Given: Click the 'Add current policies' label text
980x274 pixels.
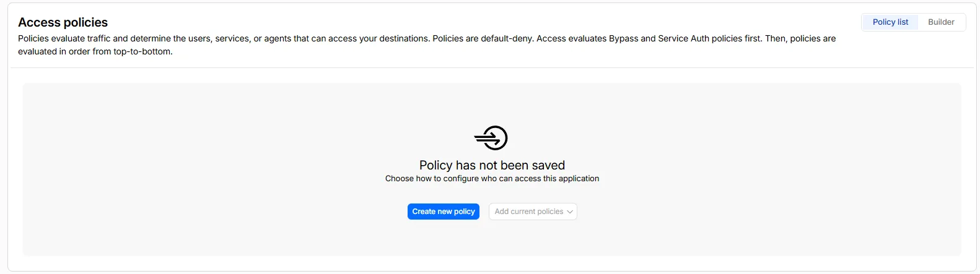Looking at the screenshot, I should [x=529, y=212].
